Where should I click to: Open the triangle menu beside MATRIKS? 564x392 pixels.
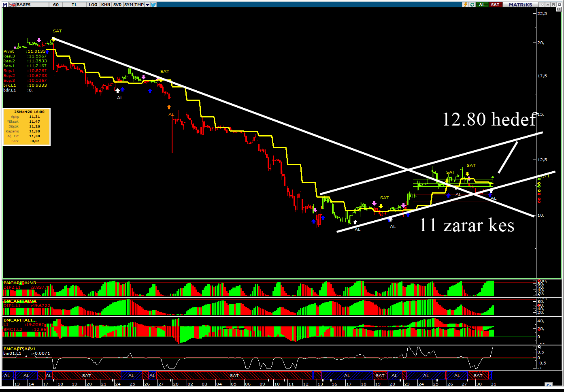coord(542,5)
